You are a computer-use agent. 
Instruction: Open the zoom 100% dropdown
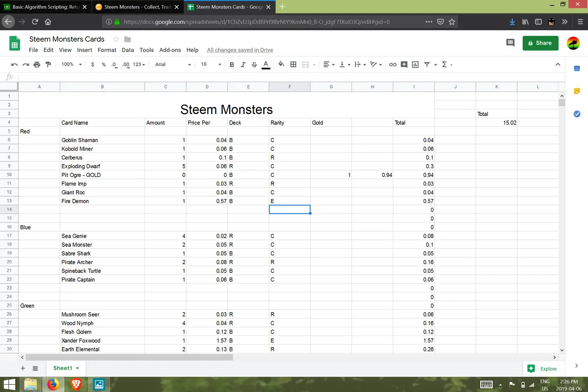[x=71, y=64]
